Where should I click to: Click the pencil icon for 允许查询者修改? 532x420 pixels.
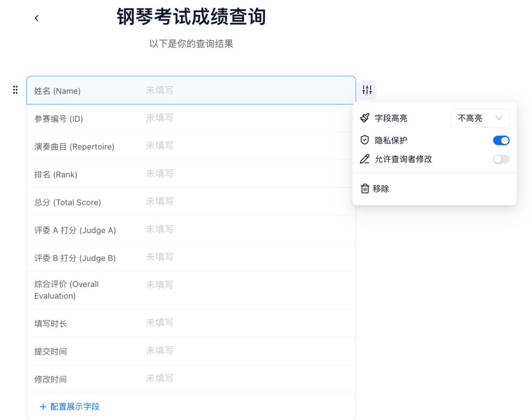pyautogui.click(x=365, y=159)
